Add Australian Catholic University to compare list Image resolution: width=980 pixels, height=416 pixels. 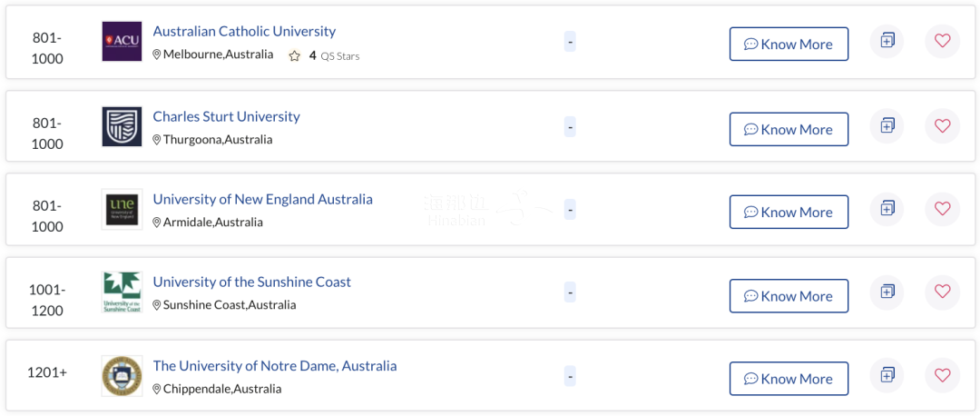(887, 41)
